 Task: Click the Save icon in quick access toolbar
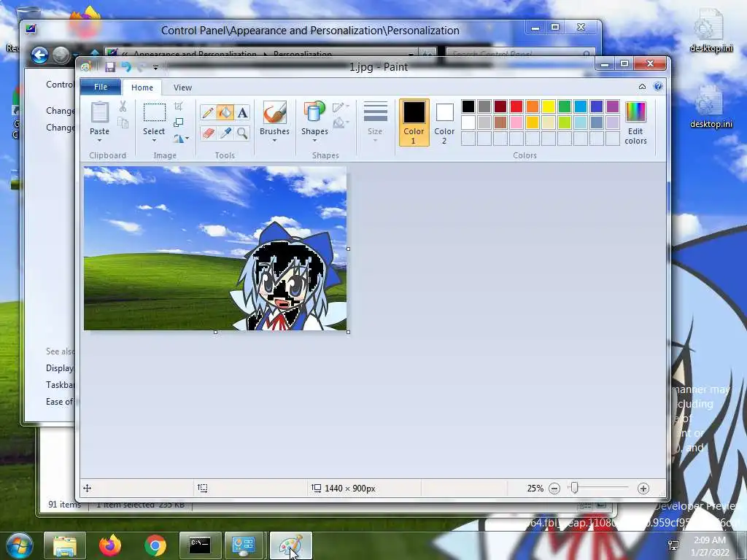coord(110,67)
